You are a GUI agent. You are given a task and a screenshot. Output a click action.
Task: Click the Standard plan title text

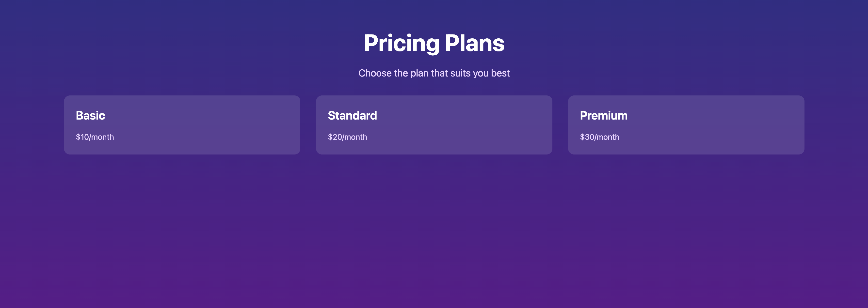[x=352, y=115]
